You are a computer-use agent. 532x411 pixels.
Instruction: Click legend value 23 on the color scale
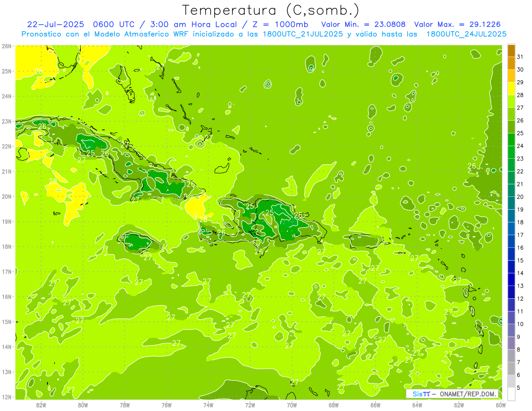click(x=520, y=159)
